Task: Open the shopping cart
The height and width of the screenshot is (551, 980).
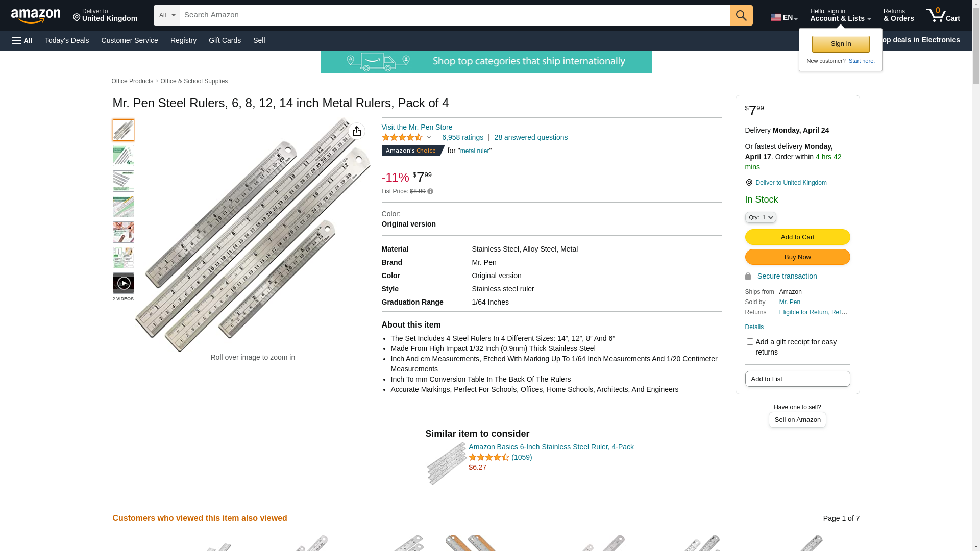Action: (943, 15)
